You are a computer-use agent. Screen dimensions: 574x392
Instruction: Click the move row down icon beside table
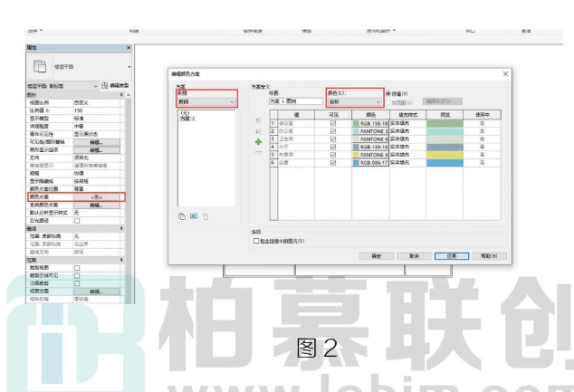pyautogui.click(x=258, y=131)
